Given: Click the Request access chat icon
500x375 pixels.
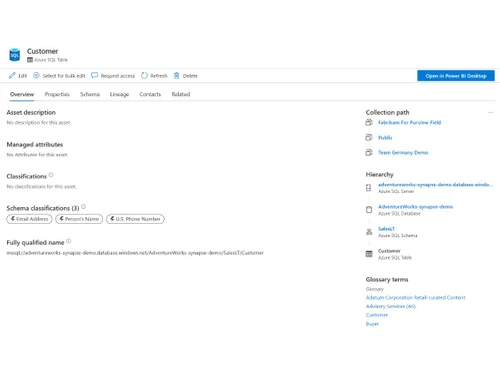Looking at the screenshot, I should pos(95,75).
